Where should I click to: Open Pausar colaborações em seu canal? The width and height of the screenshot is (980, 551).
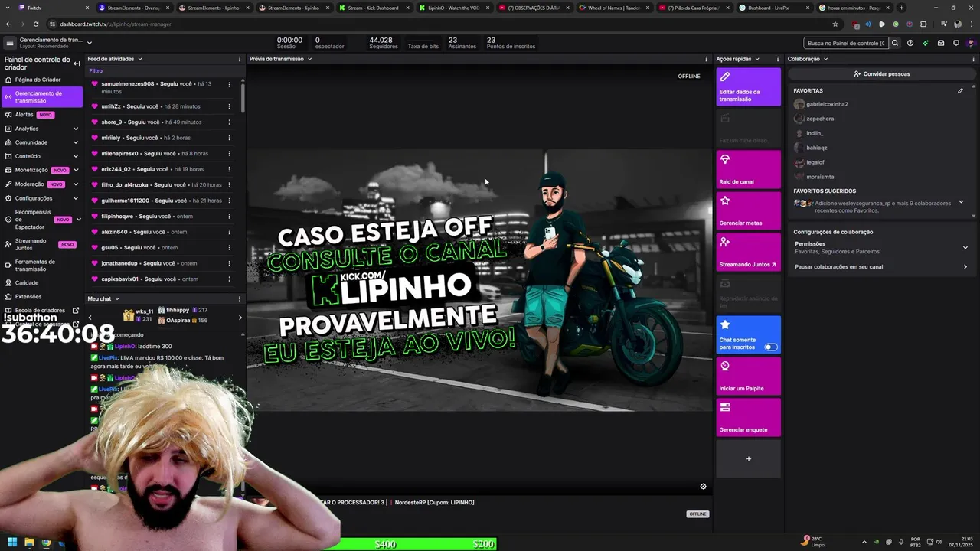881,267
